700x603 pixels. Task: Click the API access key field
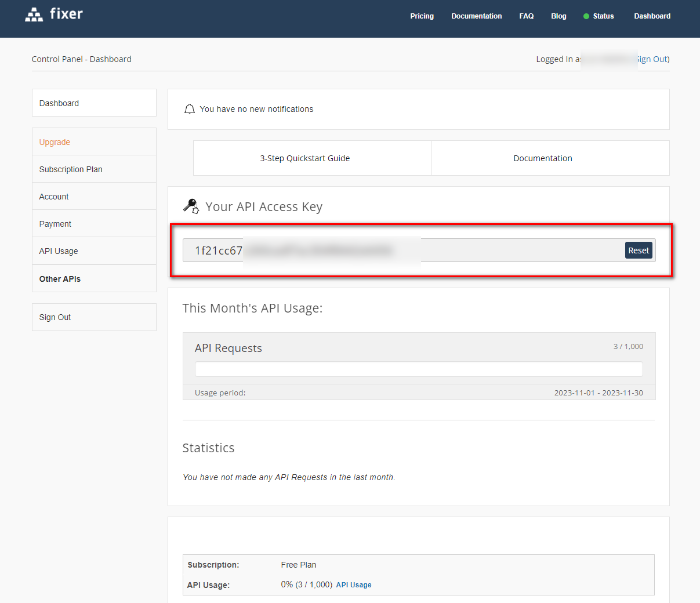(400, 250)
